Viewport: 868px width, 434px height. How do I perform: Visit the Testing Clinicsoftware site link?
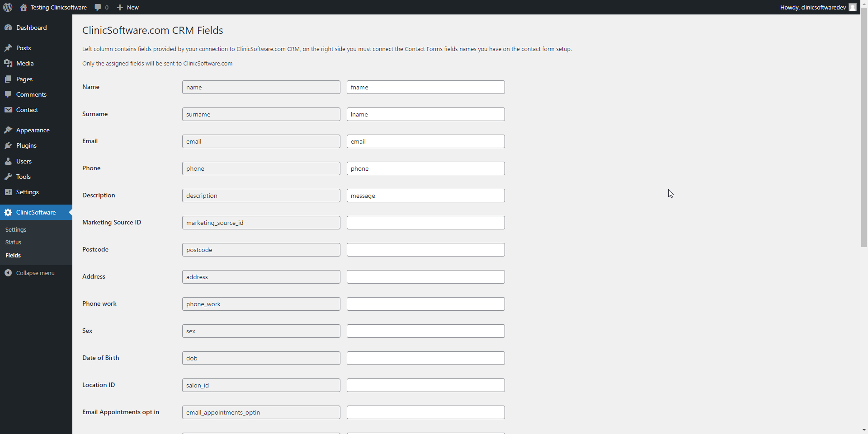pos(58,7)
